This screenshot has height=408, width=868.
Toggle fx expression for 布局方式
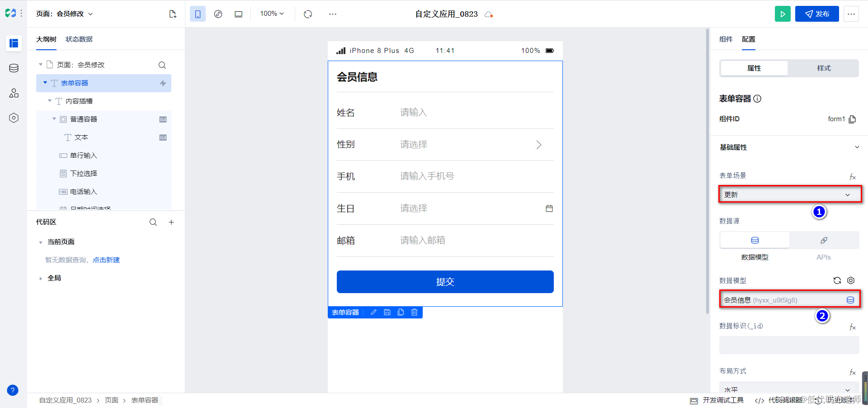click(x=853, y=372)
